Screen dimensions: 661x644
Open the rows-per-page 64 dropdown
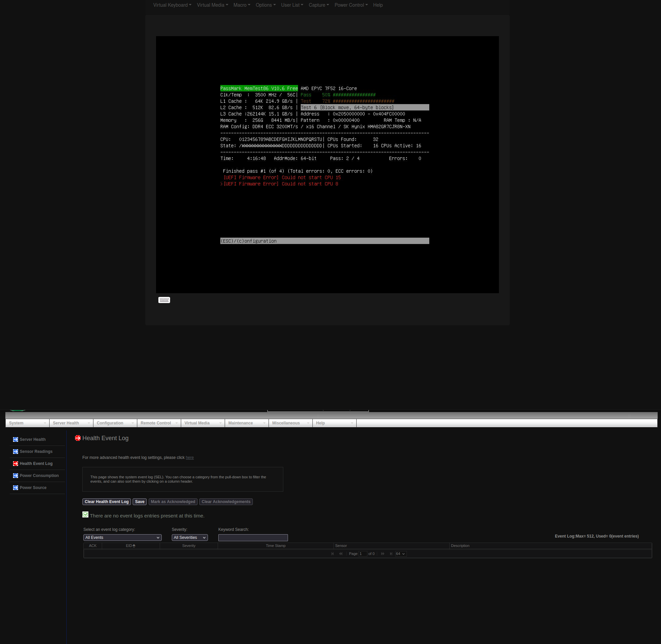tap(401, 554)
